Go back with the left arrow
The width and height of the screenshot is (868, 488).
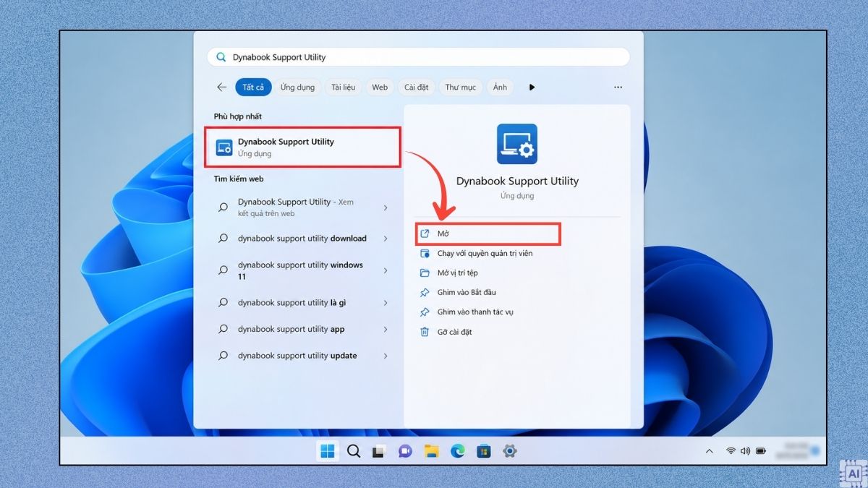(x=221, y=87)
